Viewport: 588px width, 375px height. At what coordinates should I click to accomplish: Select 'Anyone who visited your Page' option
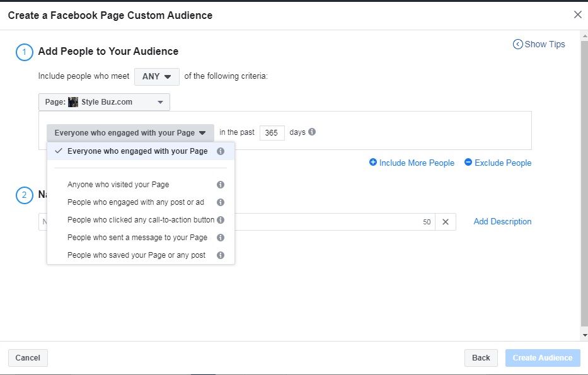pos(118,185)
